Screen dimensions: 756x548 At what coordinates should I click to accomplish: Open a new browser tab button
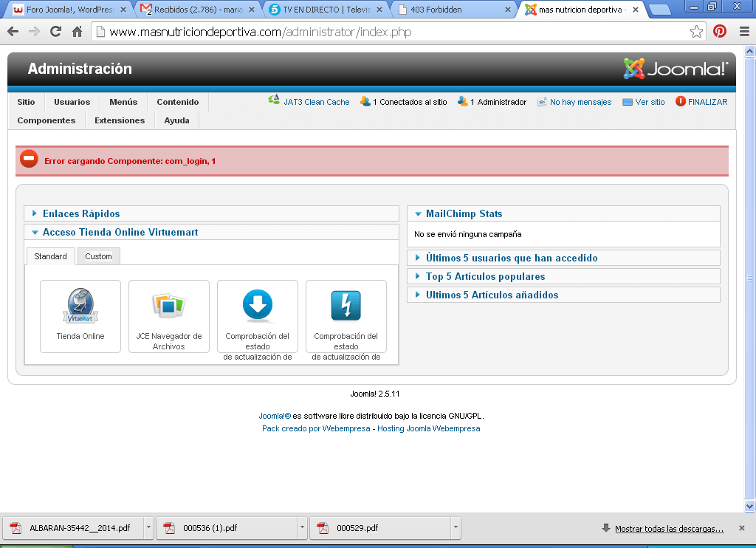coord(659,10)
